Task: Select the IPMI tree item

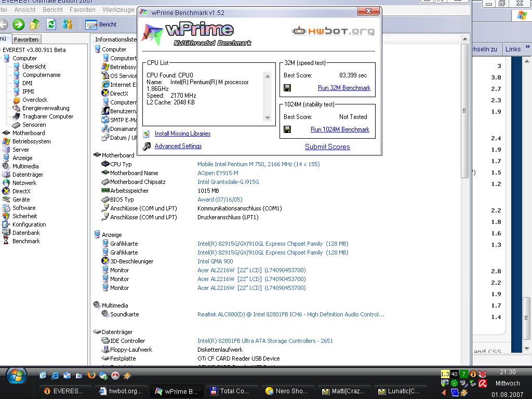Action: coord(28,91)
